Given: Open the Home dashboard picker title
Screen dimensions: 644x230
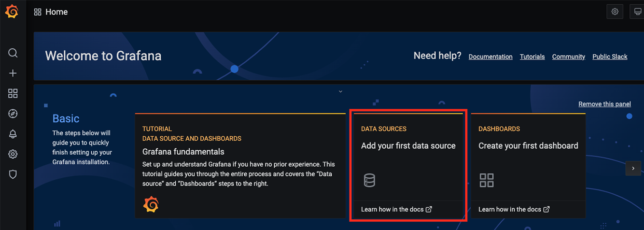Looking at the screenshot, I should pyautogui.click(x=56, y=12).
